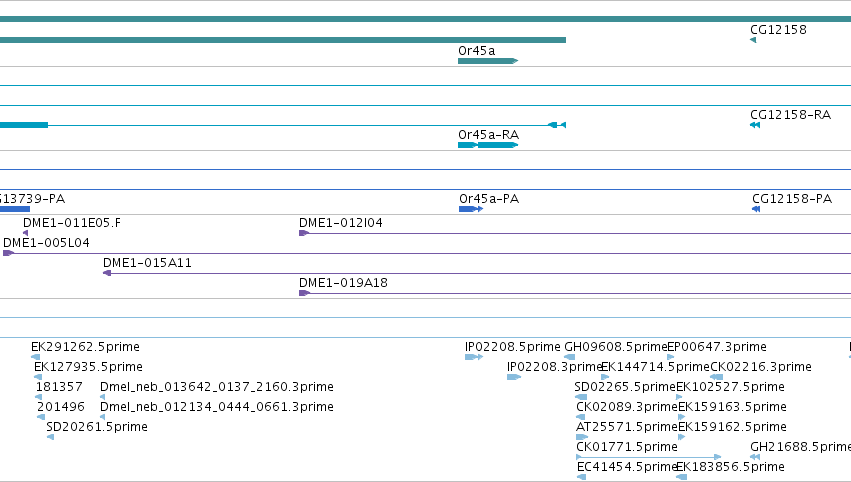Select the SD20261.5prime EST glyph
The image size is (851, 482).
(x=50, y=437)
